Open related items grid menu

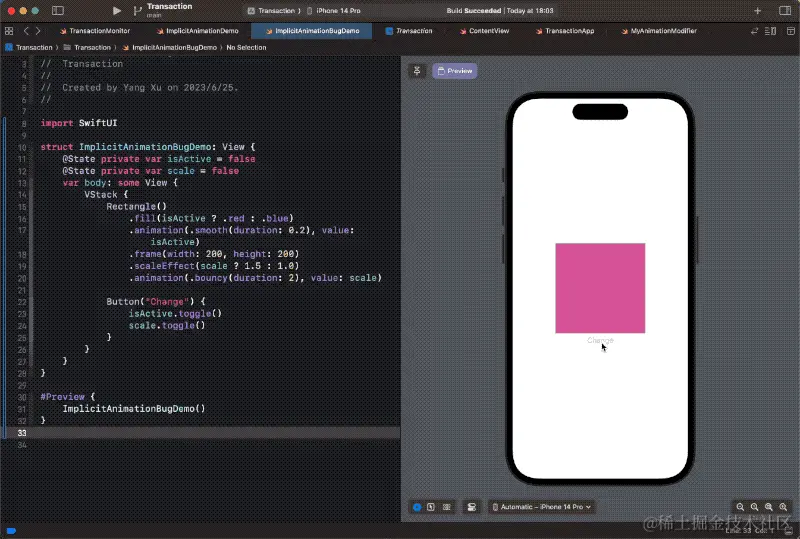coord(9,31)
